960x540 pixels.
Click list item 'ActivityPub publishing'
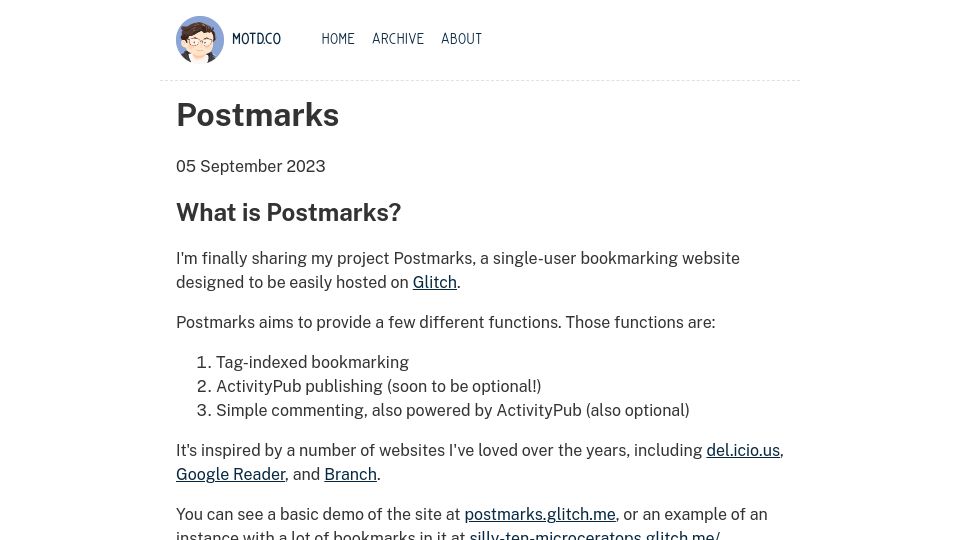378,386
